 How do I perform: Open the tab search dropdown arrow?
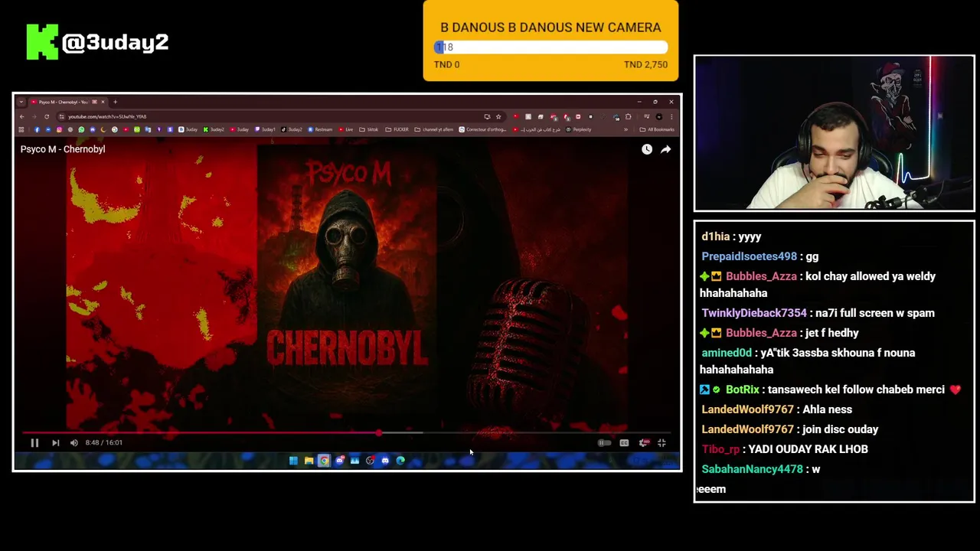click(x=21, y=102)
